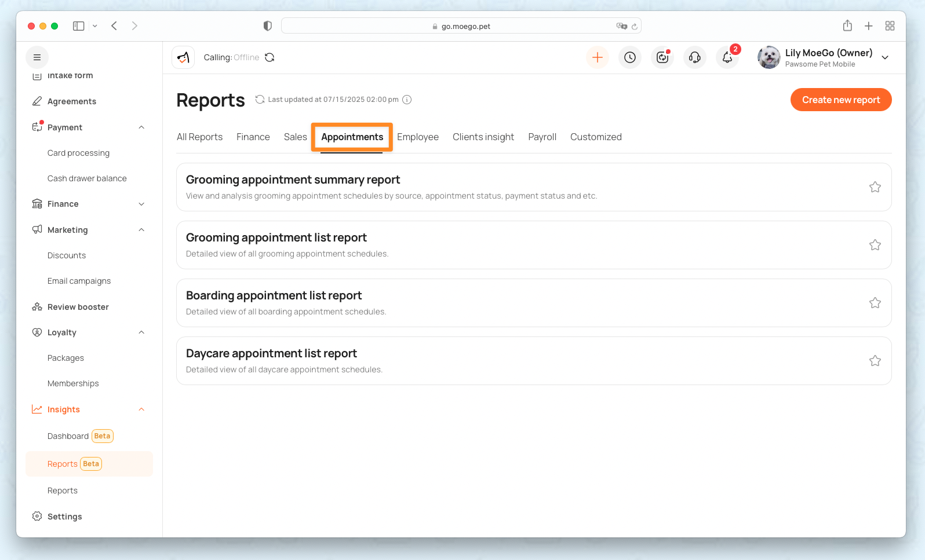
Task: Switch to Sales tab
Action: (x=295, y=137)
